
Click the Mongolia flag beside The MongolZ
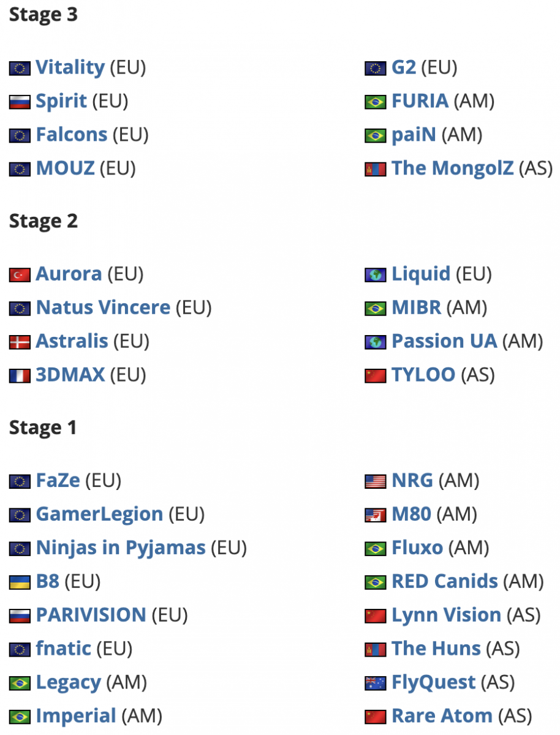375,169
